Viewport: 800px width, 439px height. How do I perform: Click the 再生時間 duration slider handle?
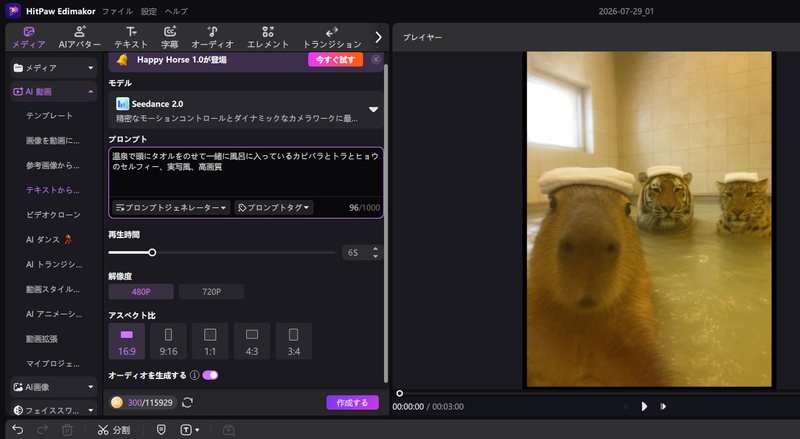click(152, 252)
